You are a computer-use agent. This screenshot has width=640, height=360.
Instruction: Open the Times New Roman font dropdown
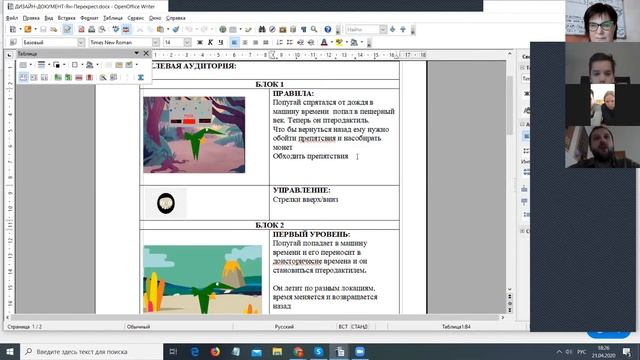(156, 42)
